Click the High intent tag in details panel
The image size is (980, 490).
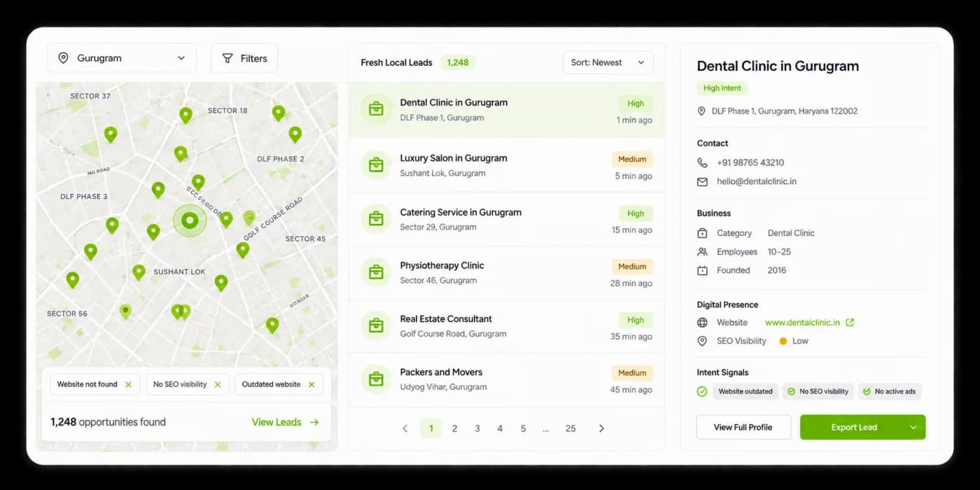tap(722, 88)
